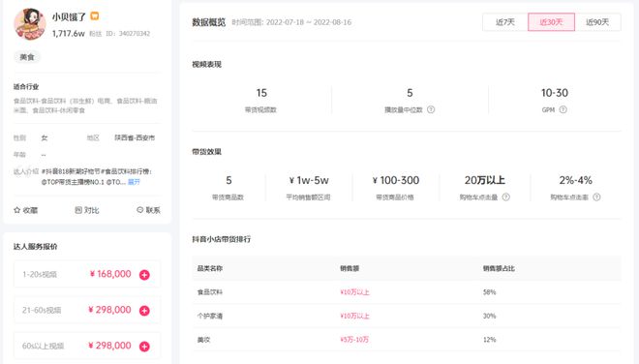639x364 pixels.
Task: Click the 销售额 column header
Action: [350, 268]
